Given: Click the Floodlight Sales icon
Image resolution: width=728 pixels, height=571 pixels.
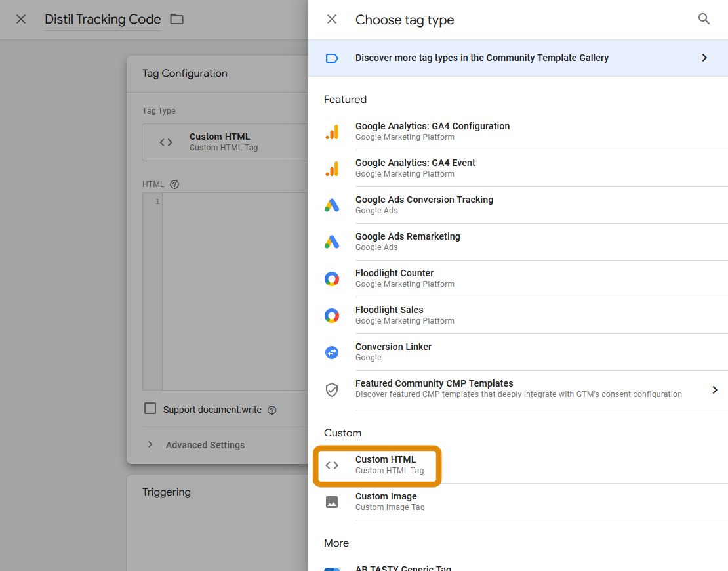Looking at the screenshot, I should tap(332, 316).
